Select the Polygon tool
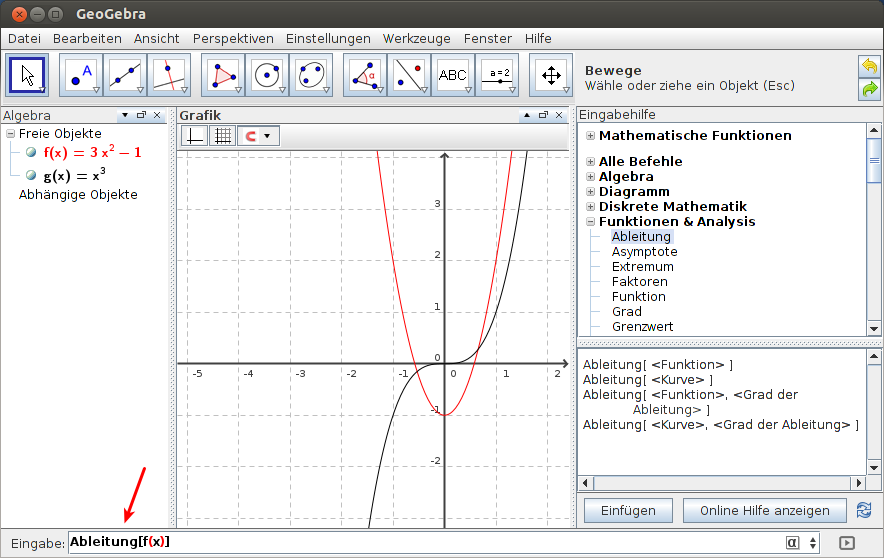The height and width of the screenshot is (558, 884). coord(223,75)
